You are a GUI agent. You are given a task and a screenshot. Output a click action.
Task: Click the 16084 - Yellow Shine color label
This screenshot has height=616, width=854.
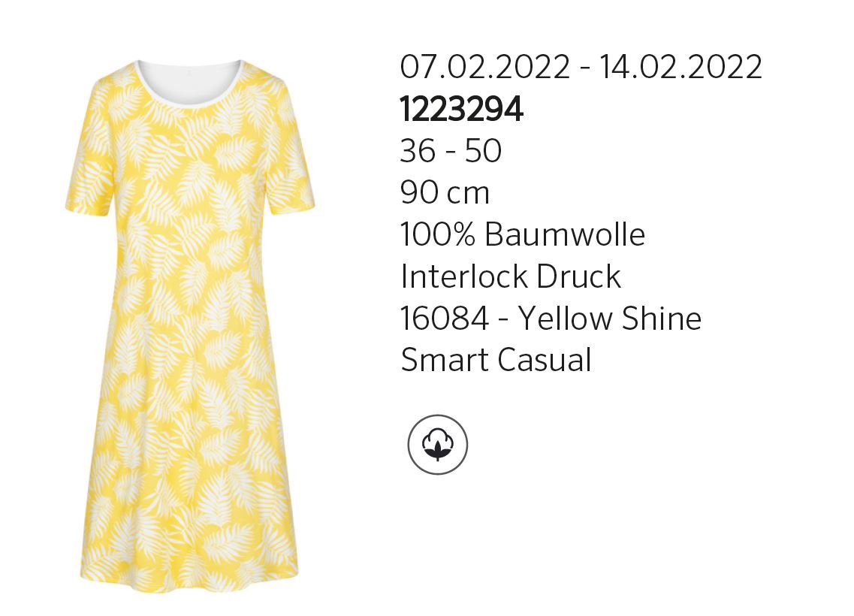point(551,318)
